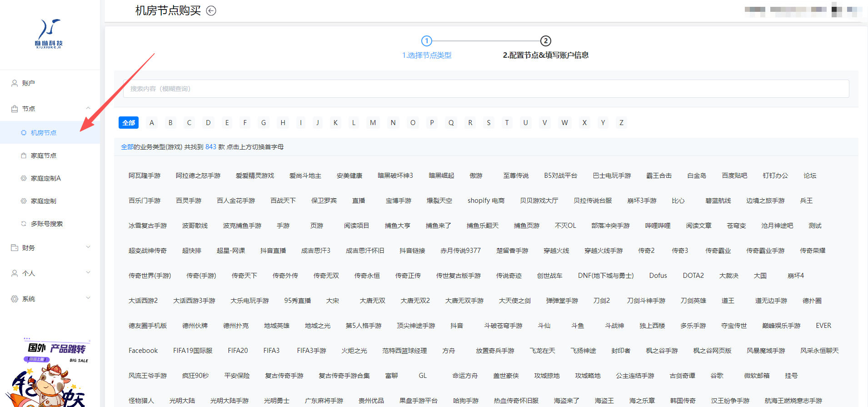The width and height of the screenshot is (868, 407).
Task: Filter by letter D
Action: pos(208,123)
